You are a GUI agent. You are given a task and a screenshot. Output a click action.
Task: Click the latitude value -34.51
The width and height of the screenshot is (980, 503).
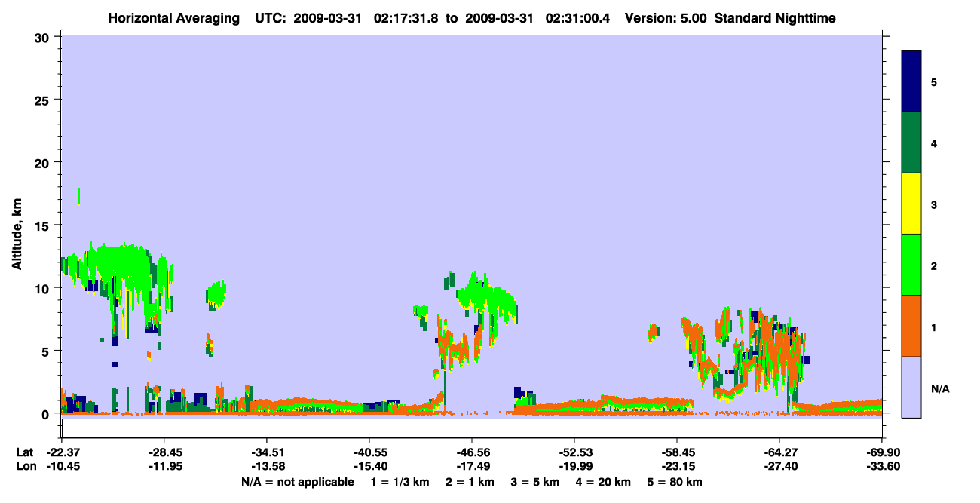(266, 452)
